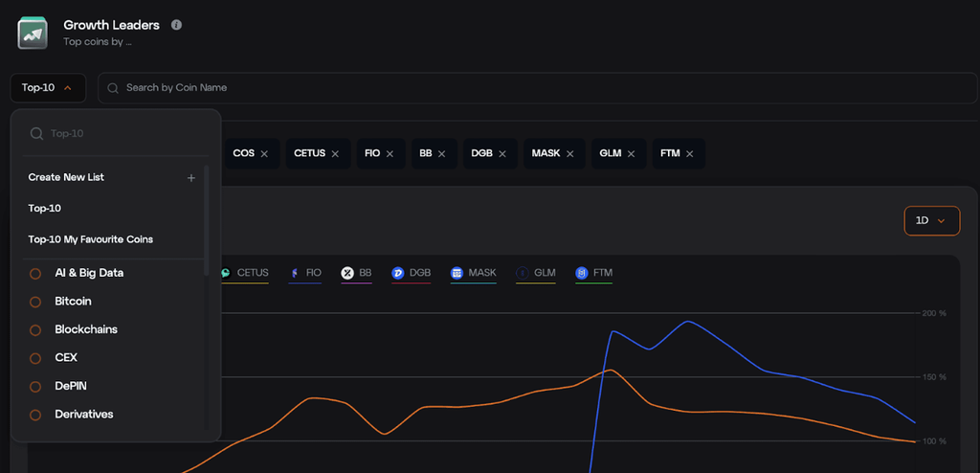
Task: Click the search magnifier icon in coin search bar
Action: (113, 88)
